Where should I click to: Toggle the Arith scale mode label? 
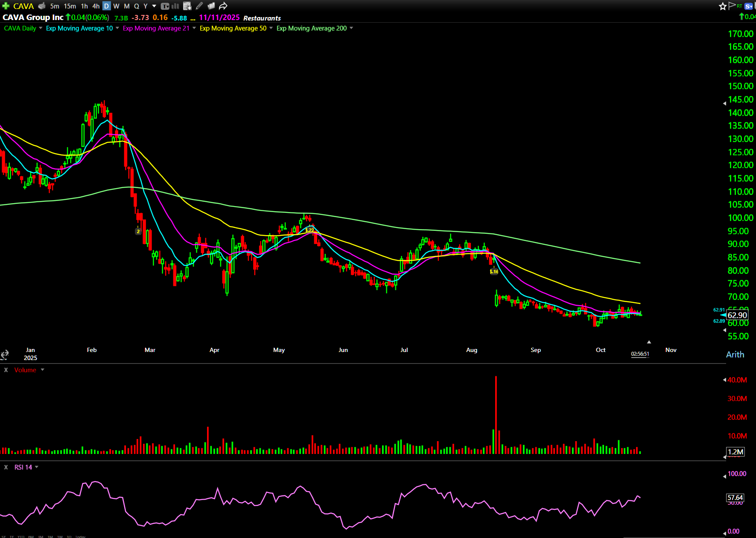[x=735, y=355]
